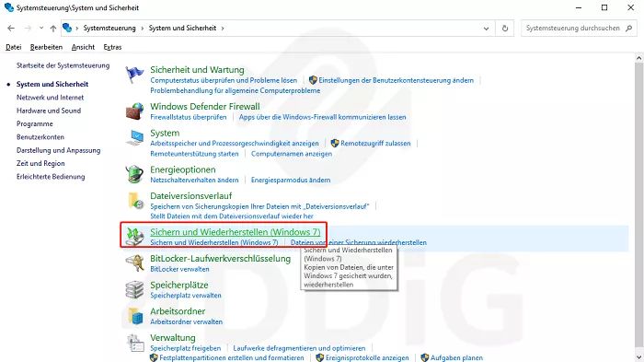This screenshot has width=644, height=362.
Task: Go back with the back arrow
Action: coord(11,28)
